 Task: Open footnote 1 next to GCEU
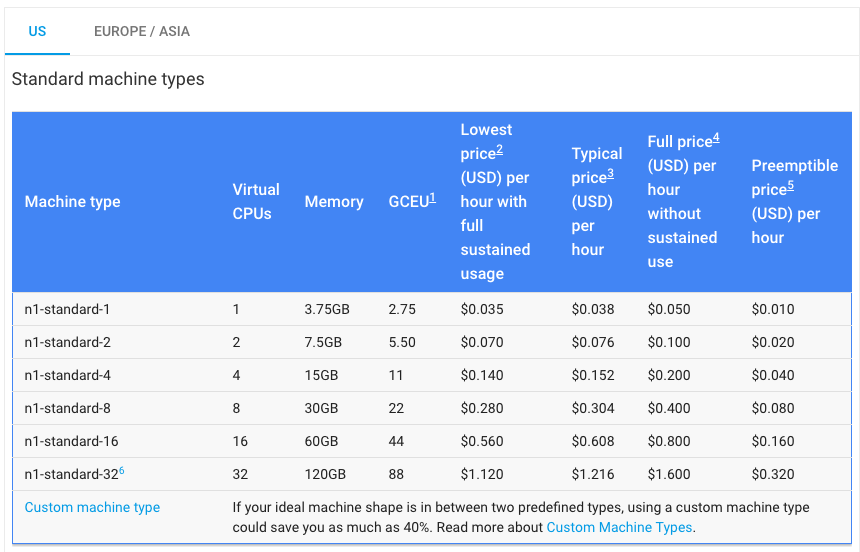[433, 199]
